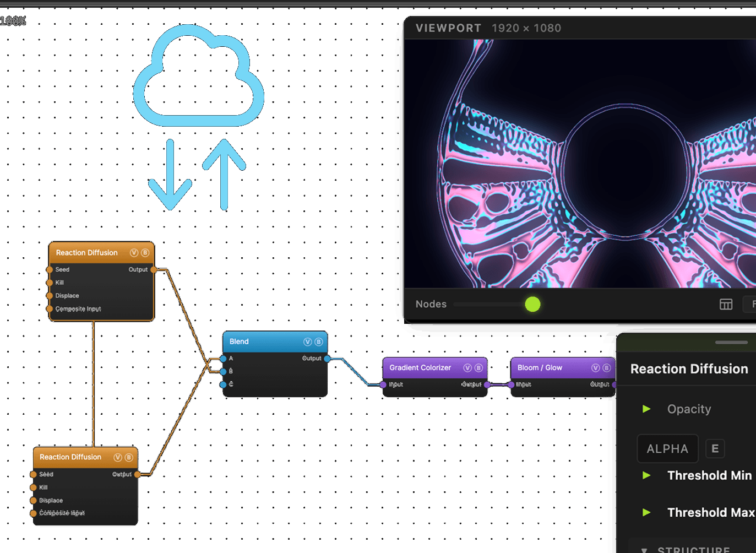Click the Output port on lower Reaction Diffusion

pyautogui.click(x=138, y=474)
